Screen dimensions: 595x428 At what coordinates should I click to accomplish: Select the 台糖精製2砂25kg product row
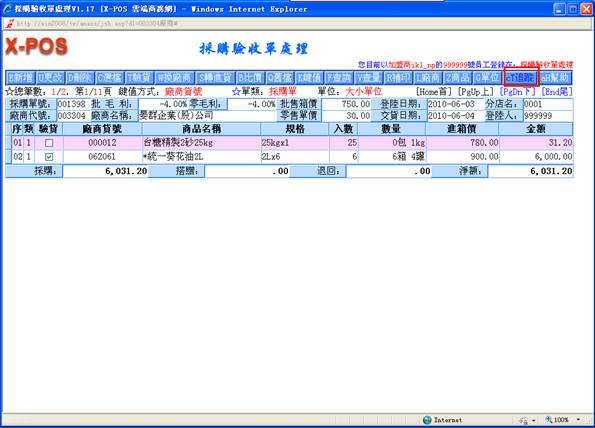[291, 143]
